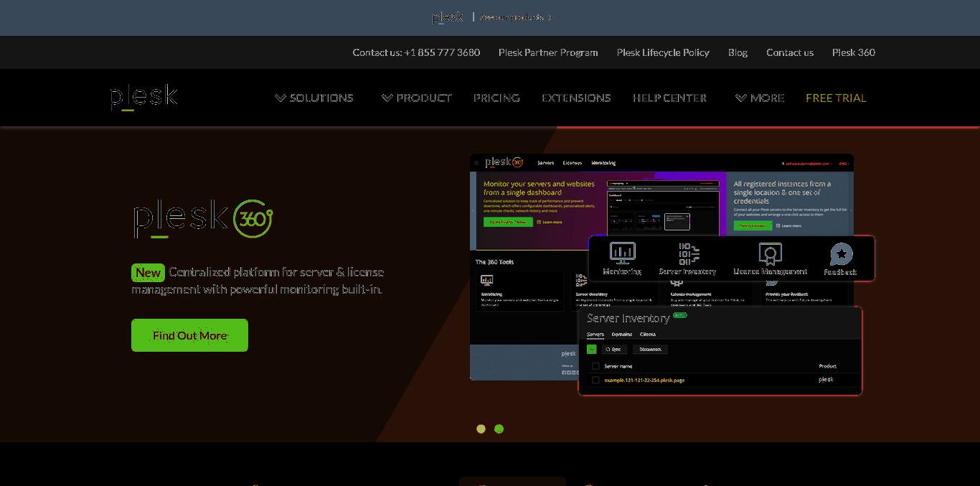Click the green New badge
This screenshot has width=980, height=486.
point(148,273)
